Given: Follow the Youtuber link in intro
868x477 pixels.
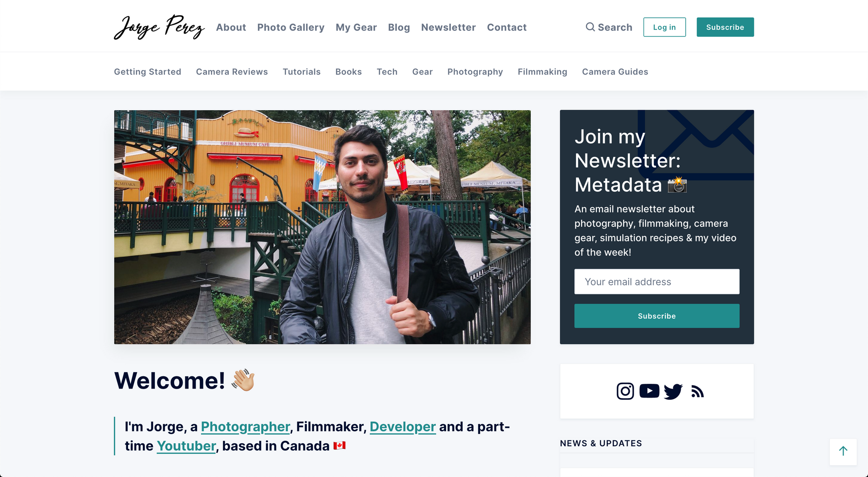Looking at the screenshot, I should (186, 446).
